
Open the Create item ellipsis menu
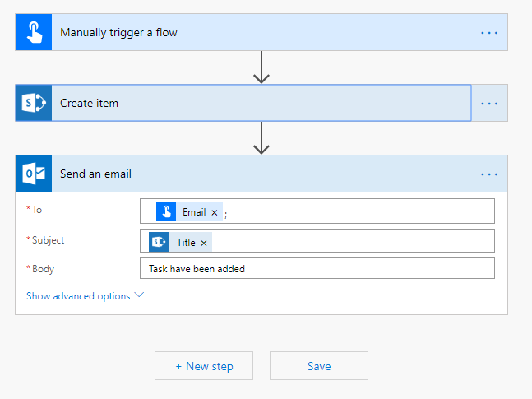click(489, 104)
